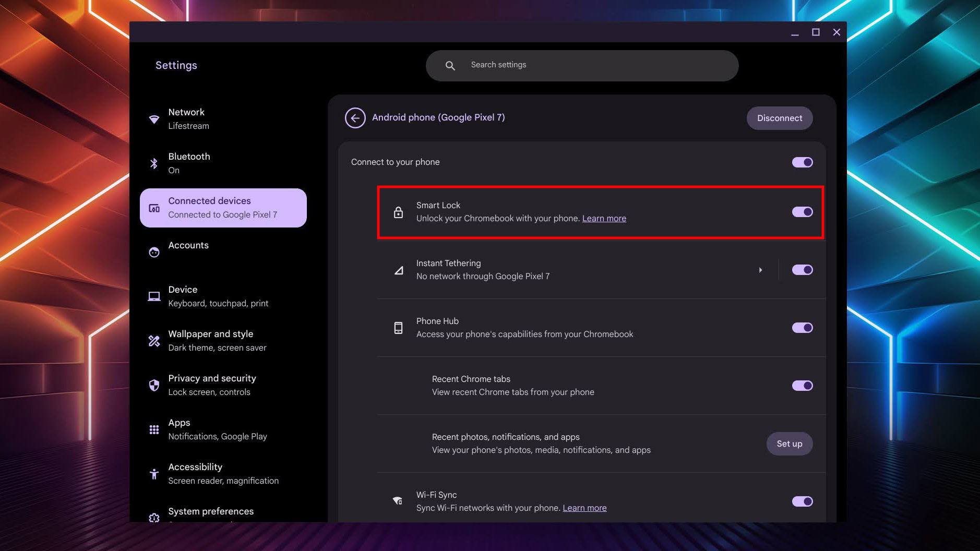This screenshot has width=980, height=551.
Task: Click the Bluetooth icon in sidebar
Action: pos(154,163)
